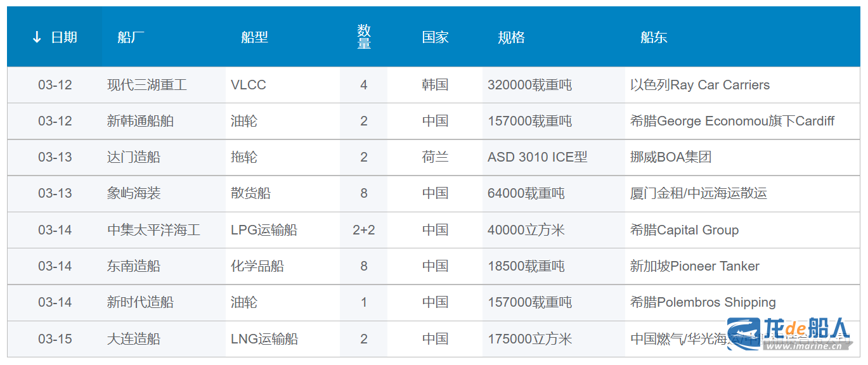The image size is (868, 365).
Task: Click the 中集太平洋海工 shipyard entry
Action: tap(153, 230)
